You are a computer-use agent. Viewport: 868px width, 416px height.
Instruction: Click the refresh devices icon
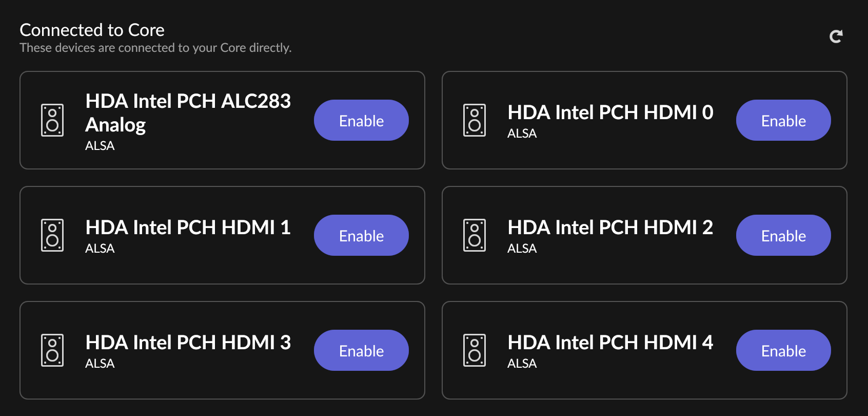pyautogui.click(x=836, y=36)
